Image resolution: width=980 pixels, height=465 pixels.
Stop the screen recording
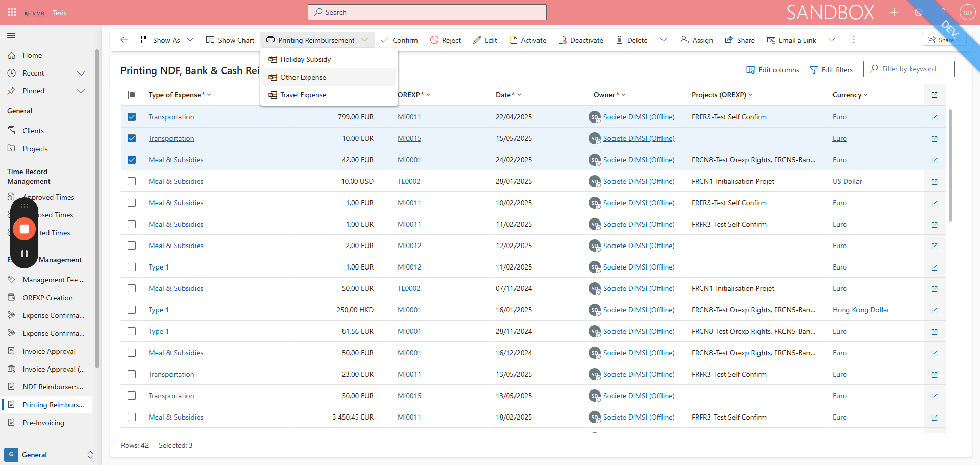point(24,229)
